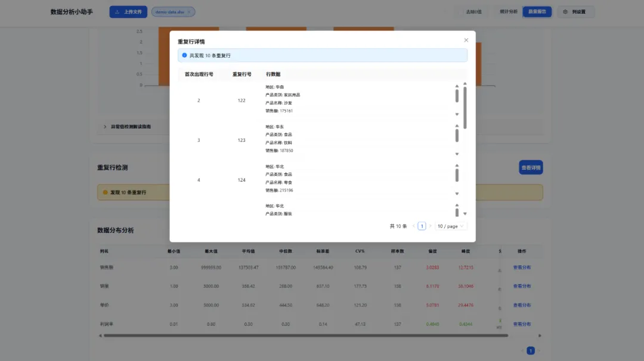Click 产品名称: 饮料 text

click(279, 143)
